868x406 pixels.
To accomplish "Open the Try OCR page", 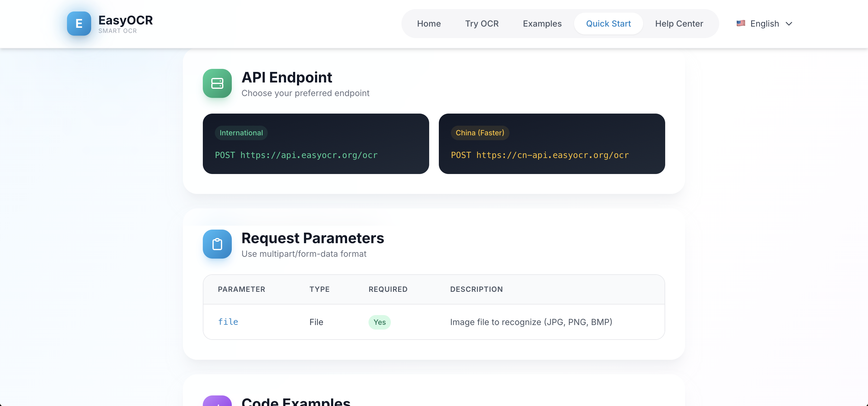I will pyautogui.click(x=481, y=24).
